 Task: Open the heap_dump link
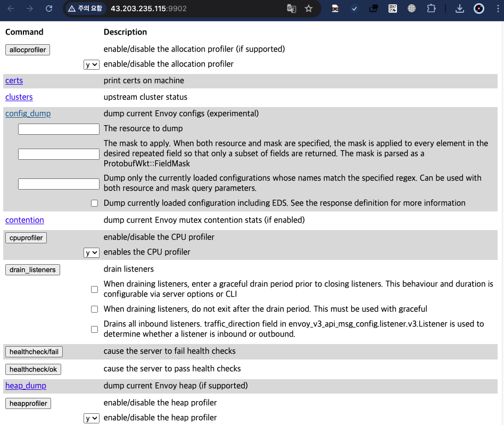[26, 386]
